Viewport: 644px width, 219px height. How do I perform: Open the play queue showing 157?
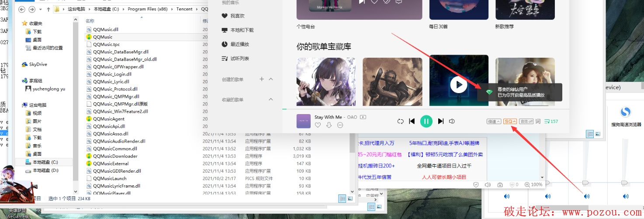tap(551, 121)
